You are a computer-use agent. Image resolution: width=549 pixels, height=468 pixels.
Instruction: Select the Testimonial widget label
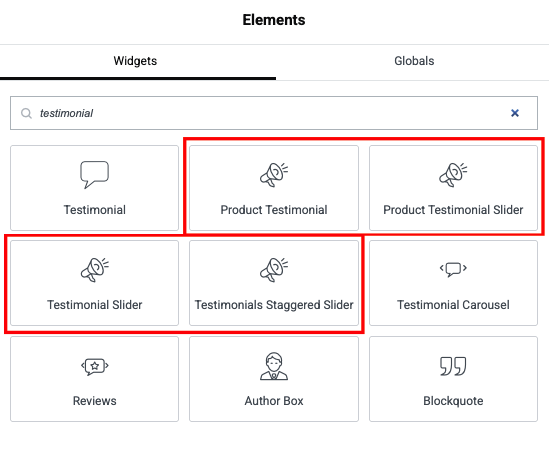[95, 210]
